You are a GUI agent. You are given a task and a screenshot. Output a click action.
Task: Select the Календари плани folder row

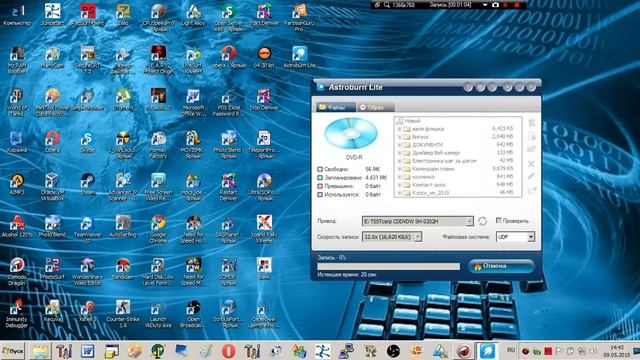click(x=457, y=169)
